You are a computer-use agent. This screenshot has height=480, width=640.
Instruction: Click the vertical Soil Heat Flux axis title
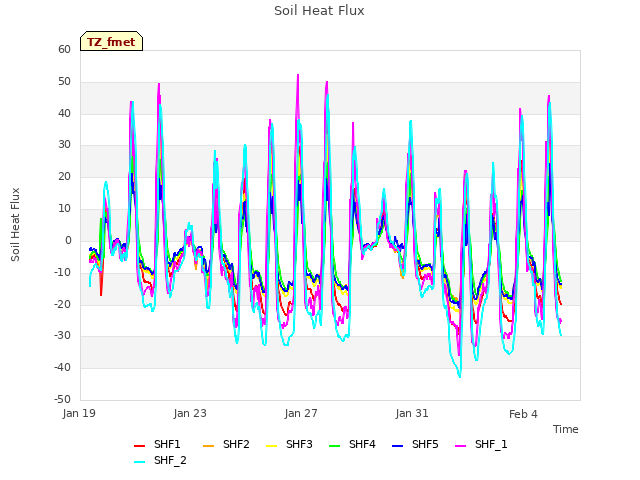(x=15, y=224)
